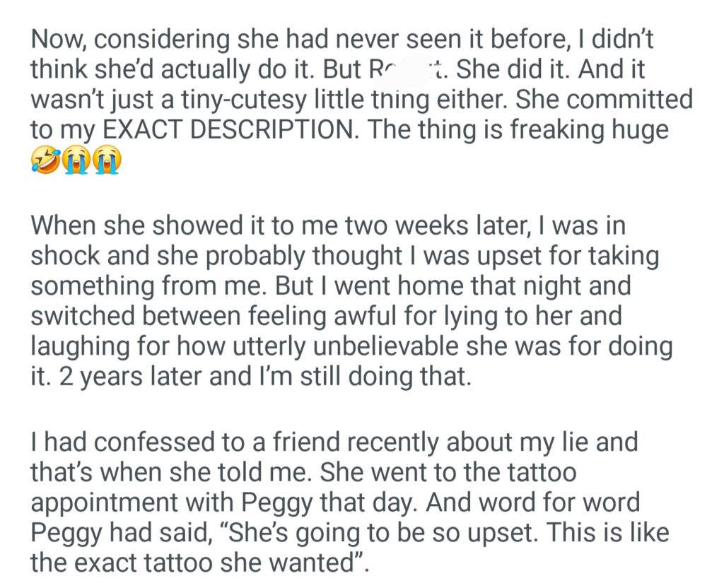The width and height of the screenshot is (724, 588).
Task: Click the second loudly crying emoji
Action: [106, 161]
